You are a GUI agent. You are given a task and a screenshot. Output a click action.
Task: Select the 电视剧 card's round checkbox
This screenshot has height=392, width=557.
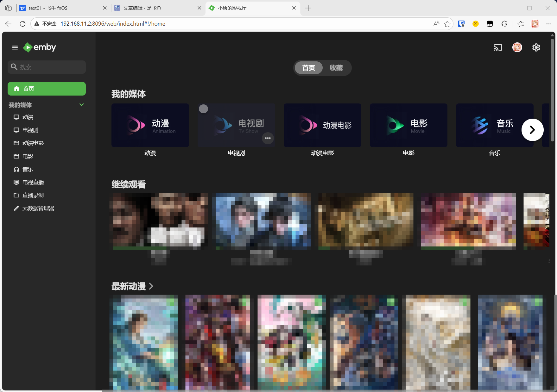pos(203,109)
